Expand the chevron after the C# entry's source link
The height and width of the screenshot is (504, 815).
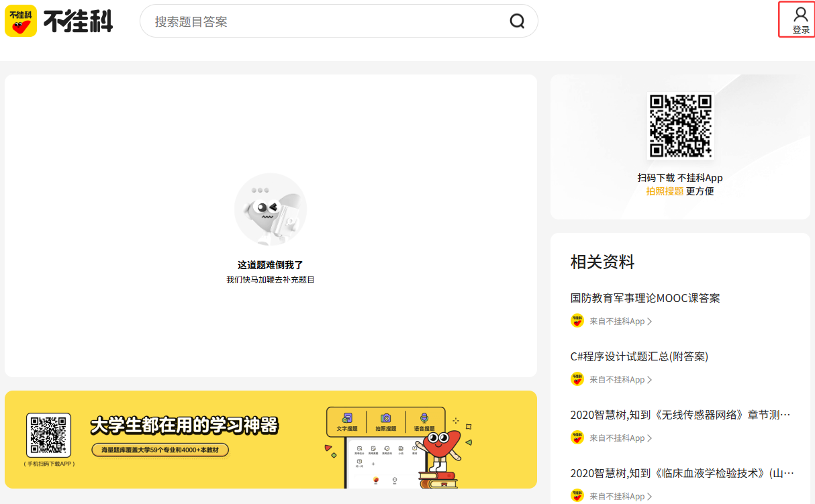click(651, 379)
